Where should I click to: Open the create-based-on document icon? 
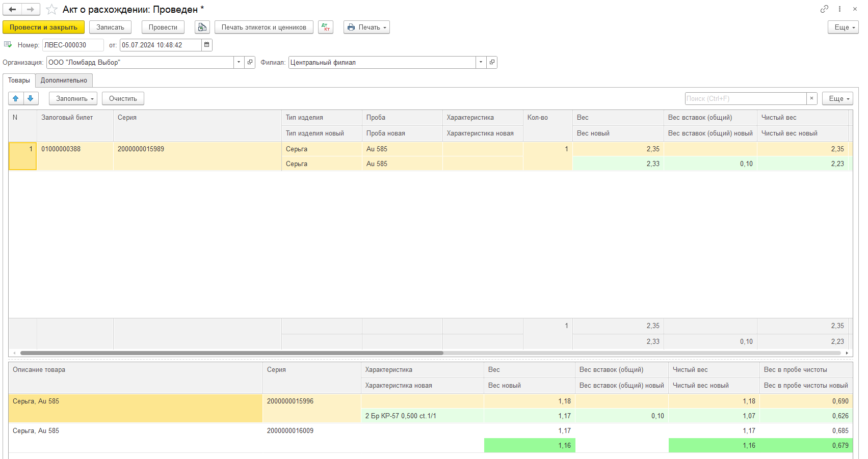point(202,28)
